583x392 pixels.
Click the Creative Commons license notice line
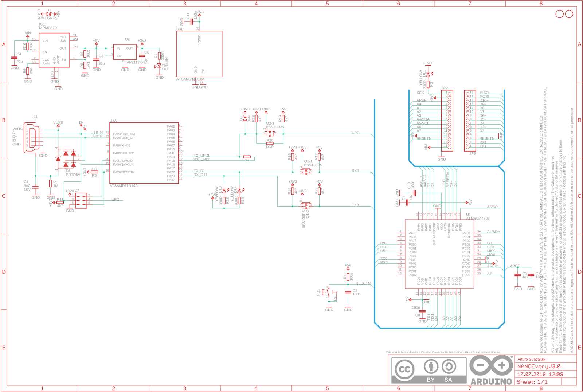pos(443,352)
